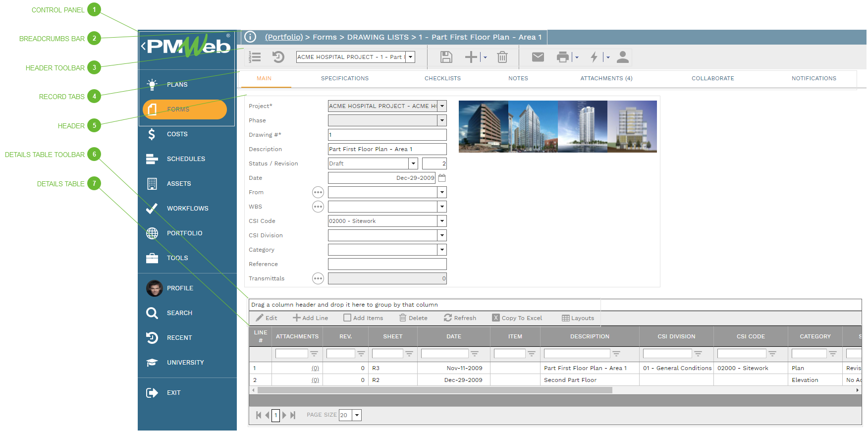Click the email envelope icon
Screen dimensions: 868x432
[538, 57]
